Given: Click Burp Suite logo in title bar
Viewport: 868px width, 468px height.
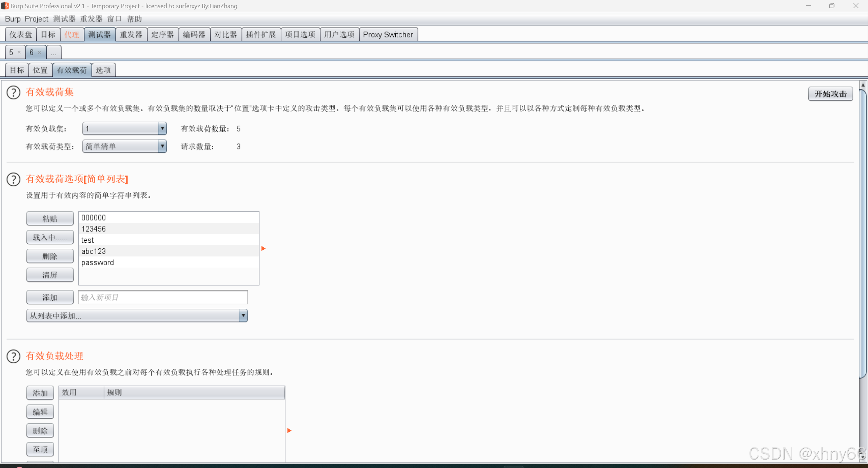Looking at the screenshot, I should click(x=5, y=6).
